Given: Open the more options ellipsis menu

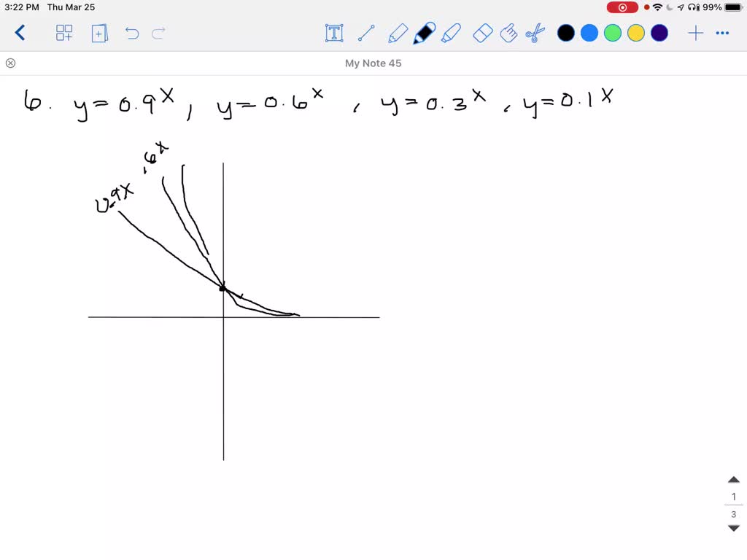Looking at the screenshot, I should 723,33.
